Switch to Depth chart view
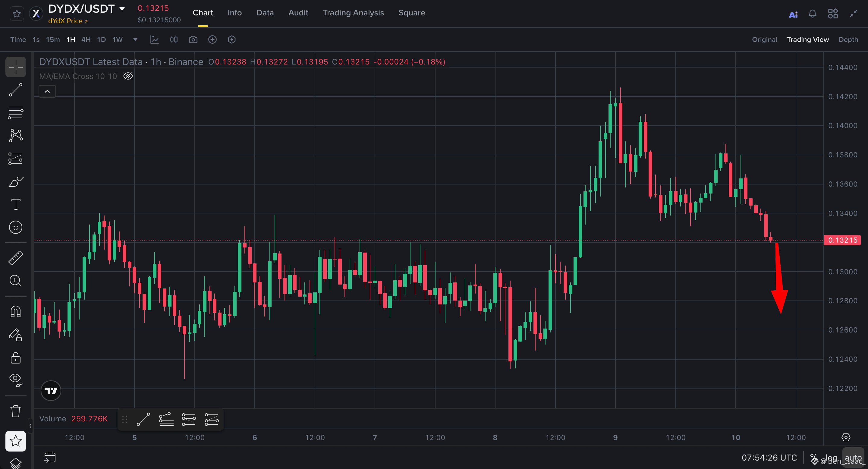Viewport: 868px width, 469px height. click(x=848, y=39)
